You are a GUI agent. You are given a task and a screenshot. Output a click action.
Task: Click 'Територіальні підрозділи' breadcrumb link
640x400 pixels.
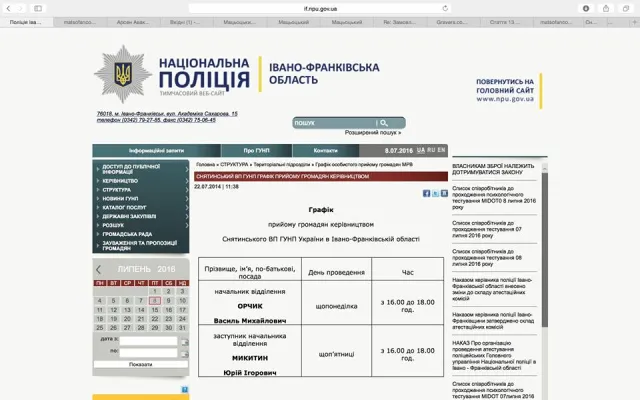click(x=282, y=164)
